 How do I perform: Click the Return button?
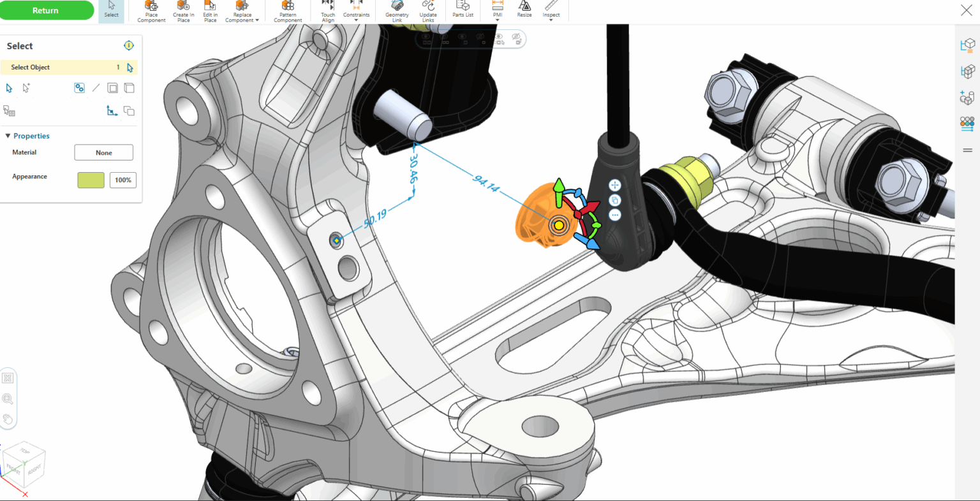click(x=47, y=10)
